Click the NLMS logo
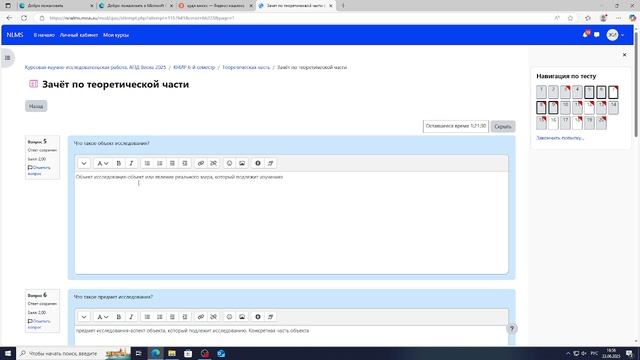 point(15,35)
